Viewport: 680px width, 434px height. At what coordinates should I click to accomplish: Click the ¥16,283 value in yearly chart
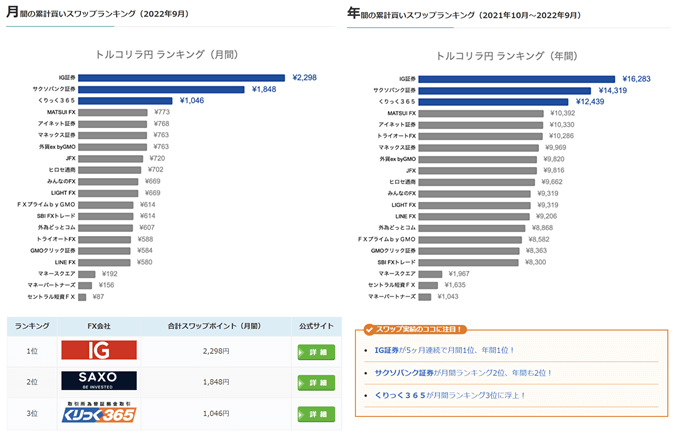click(x=636, y=79)
